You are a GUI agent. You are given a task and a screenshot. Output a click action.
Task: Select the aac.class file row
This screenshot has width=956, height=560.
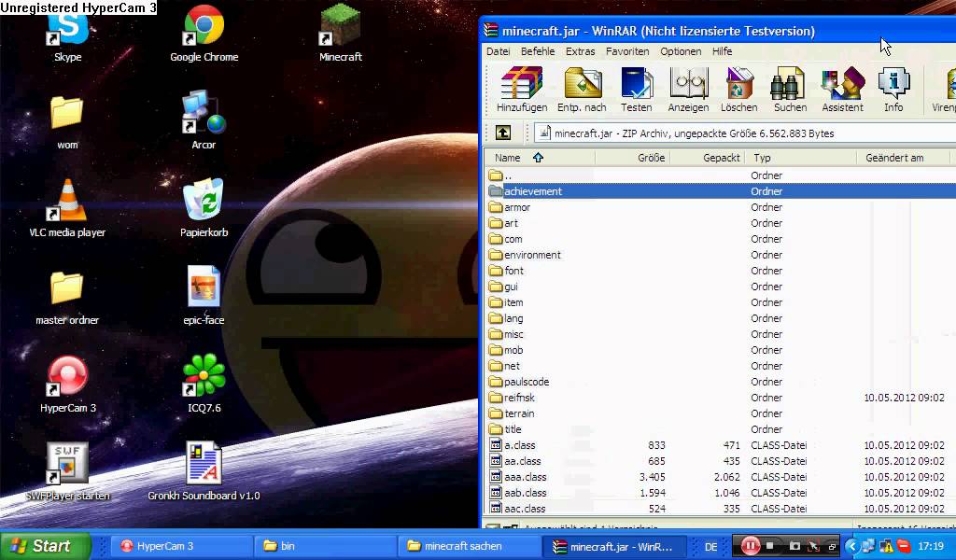pos(721,509)
